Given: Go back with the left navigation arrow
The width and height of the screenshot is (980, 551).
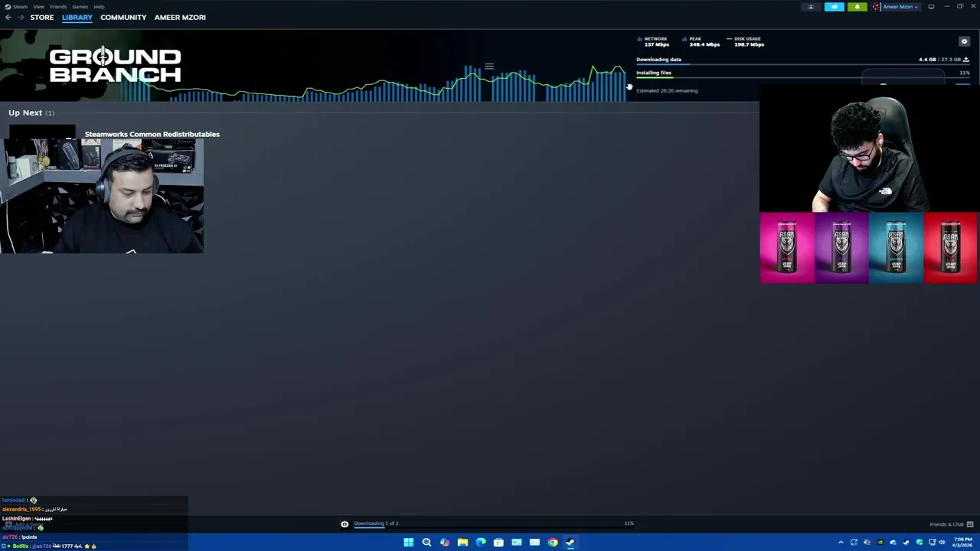Looking at the screenshot, I should coord(8,17).
